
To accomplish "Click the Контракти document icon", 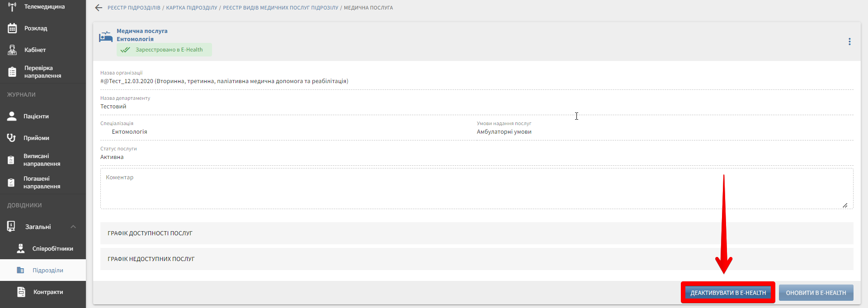I will tap(21, 292).
